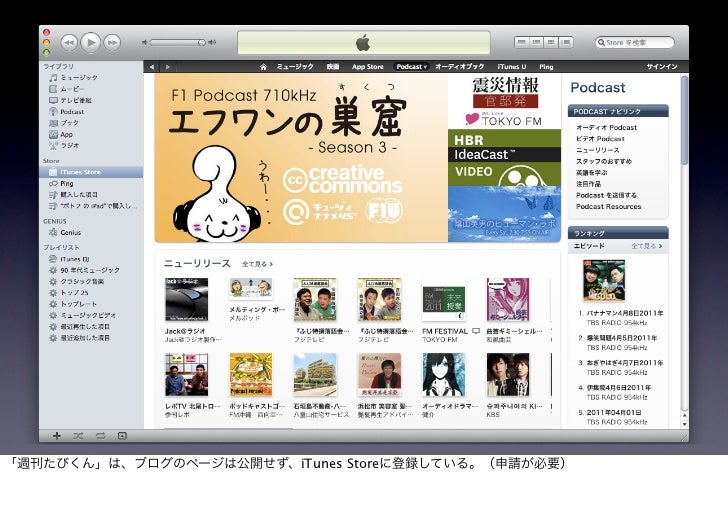Screen dimensions: 728x517
Task: Open オーディオ Podcast navigation link
Action: click(606, 128)
